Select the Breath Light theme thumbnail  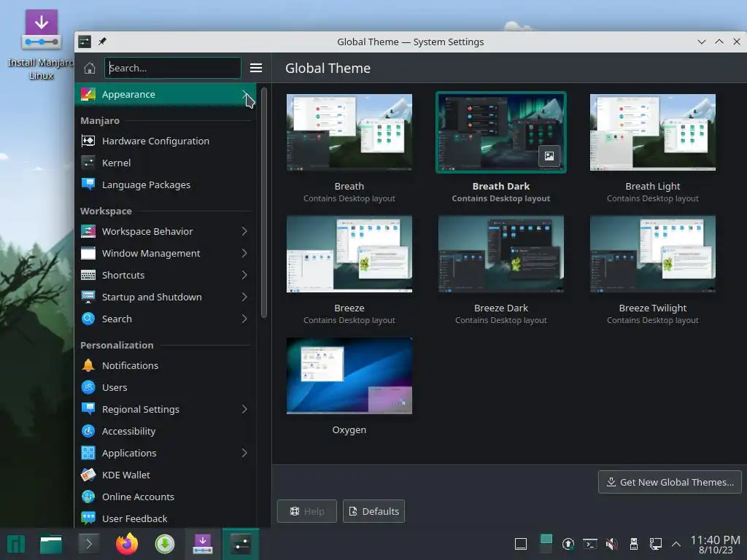[653, 133]
